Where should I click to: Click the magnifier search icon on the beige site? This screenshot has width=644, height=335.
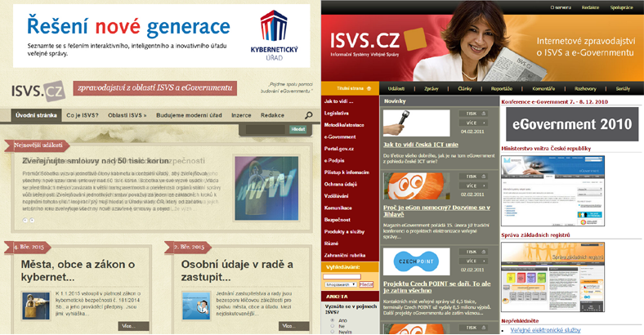(308, 116)
